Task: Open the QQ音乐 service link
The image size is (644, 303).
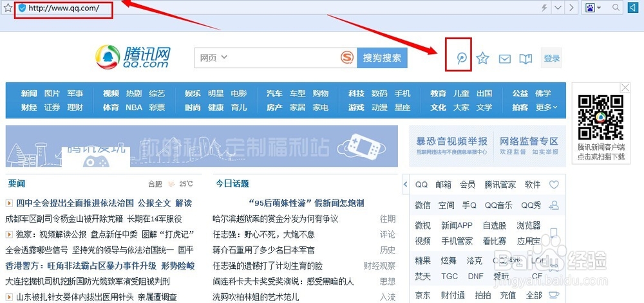Action: click(x=498, y=205)
